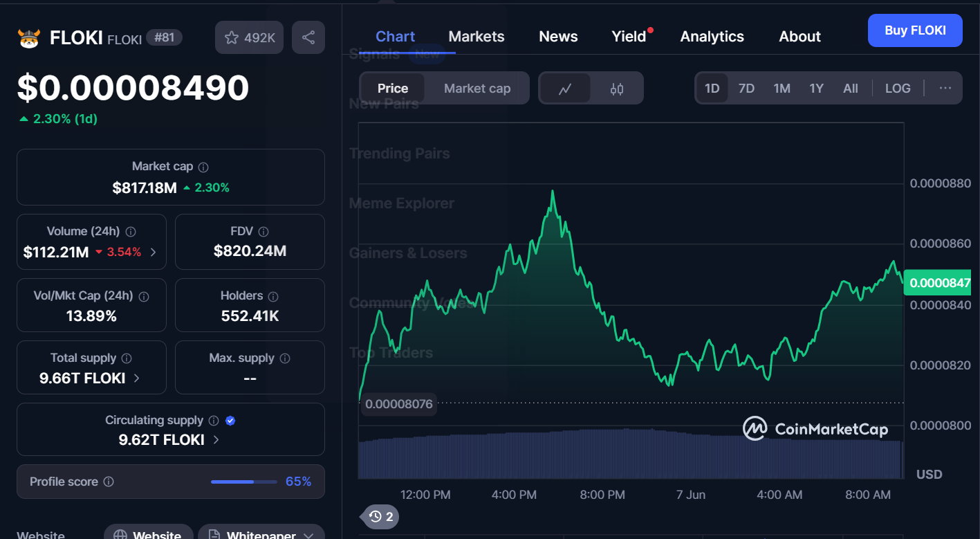
Task: Click the #81 rank badge
Action: coord(165,37)
